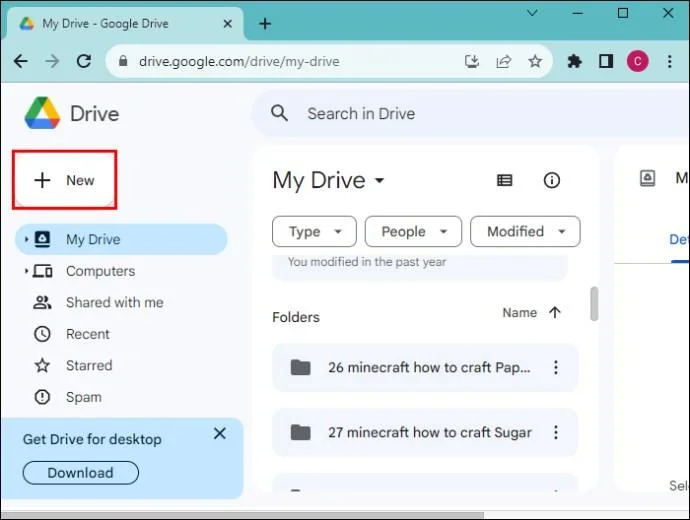Click the Recent clock icon
690x520 pixels.
(x=42, y=334)
